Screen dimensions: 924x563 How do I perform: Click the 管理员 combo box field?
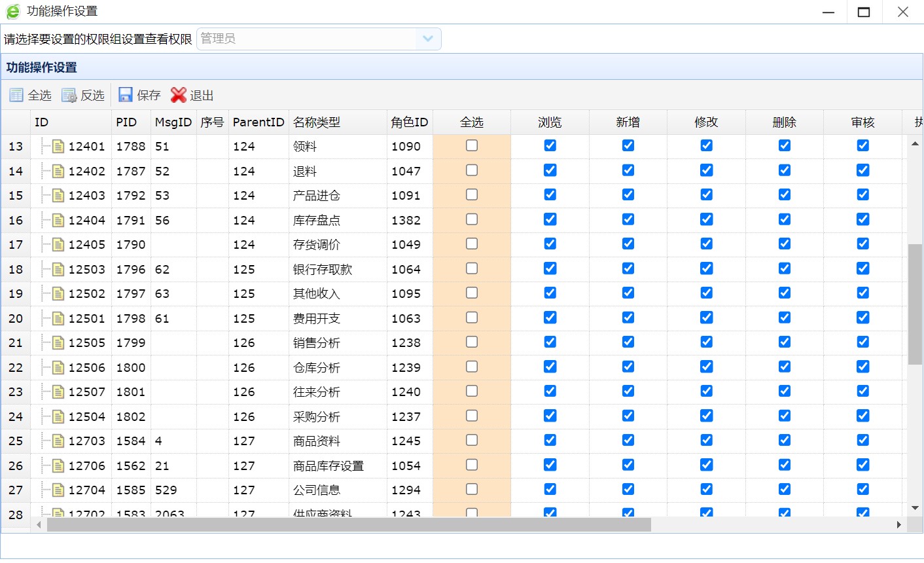point(319,39)
